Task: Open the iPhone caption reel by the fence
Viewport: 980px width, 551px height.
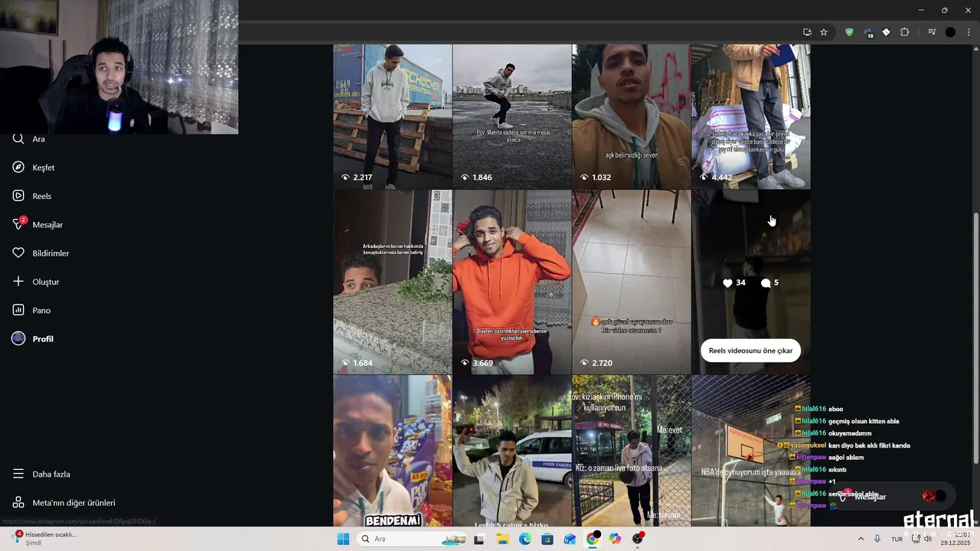Action: [631, 451]
